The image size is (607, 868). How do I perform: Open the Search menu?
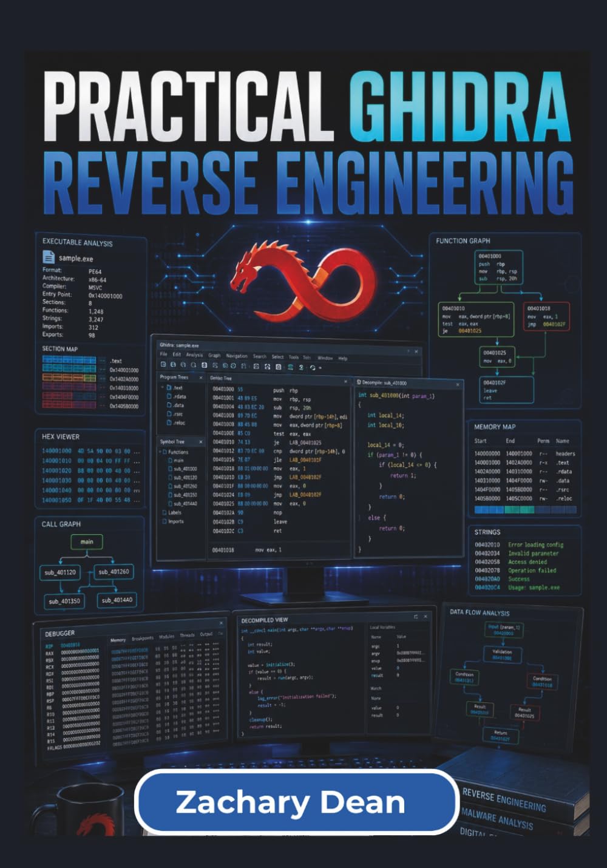click(259, 357)
